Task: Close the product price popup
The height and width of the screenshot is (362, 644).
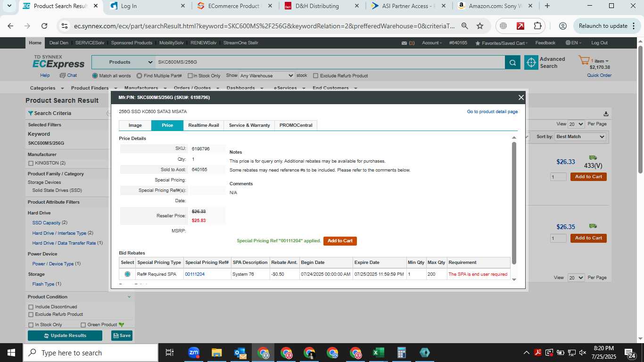Action: 521,98
